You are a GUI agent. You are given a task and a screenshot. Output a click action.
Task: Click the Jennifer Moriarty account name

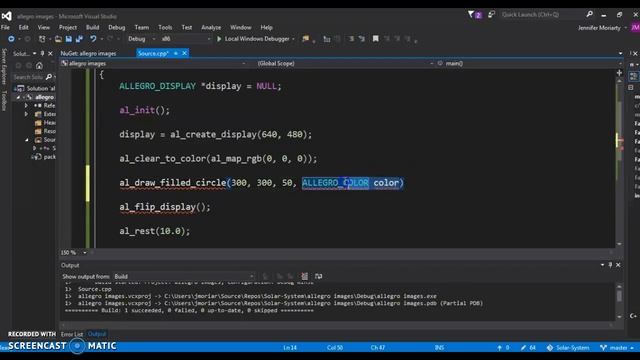[x=599, y=28]
